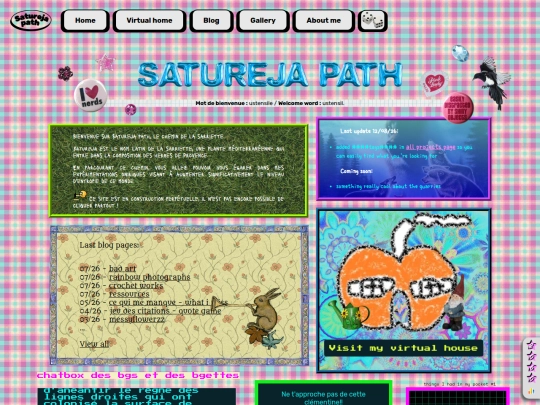Image resolution: width=540 pixels, height=405 pixels.
Task: Click the first star in side widget
Action: (x=531, y=345)
